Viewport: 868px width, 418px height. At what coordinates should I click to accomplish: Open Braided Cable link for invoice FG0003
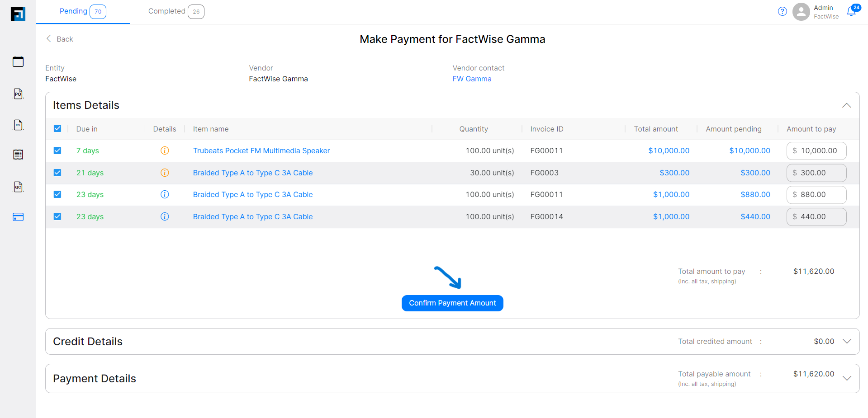(253, 173)
